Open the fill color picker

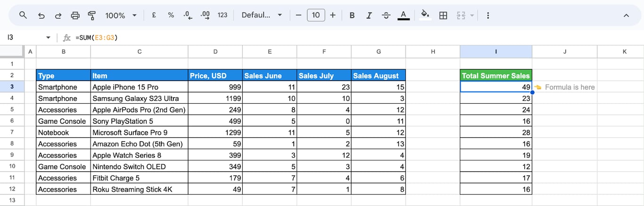coord(425,16)
